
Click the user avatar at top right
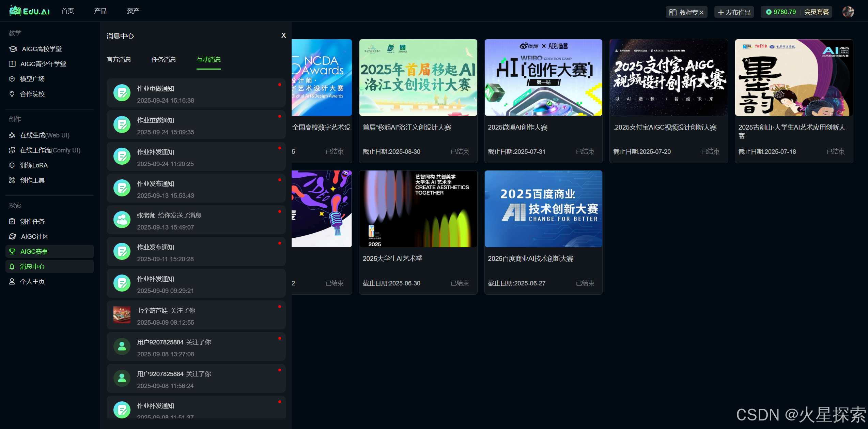848,12
